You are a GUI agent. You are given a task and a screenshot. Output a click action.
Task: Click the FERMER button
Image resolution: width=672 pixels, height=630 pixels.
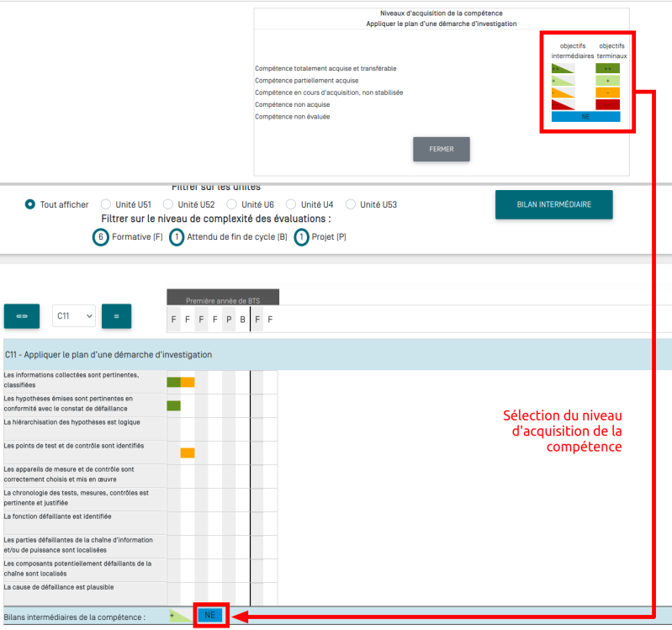pos(441,149)
